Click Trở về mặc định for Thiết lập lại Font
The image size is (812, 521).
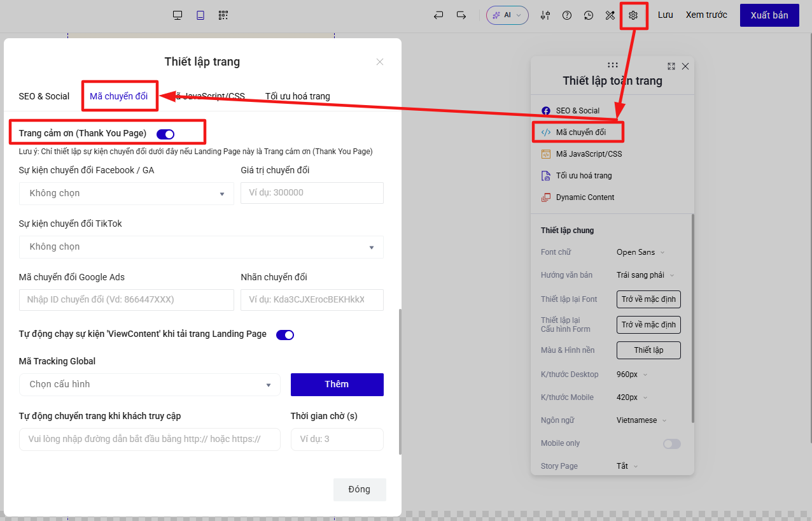coord(648,299)
